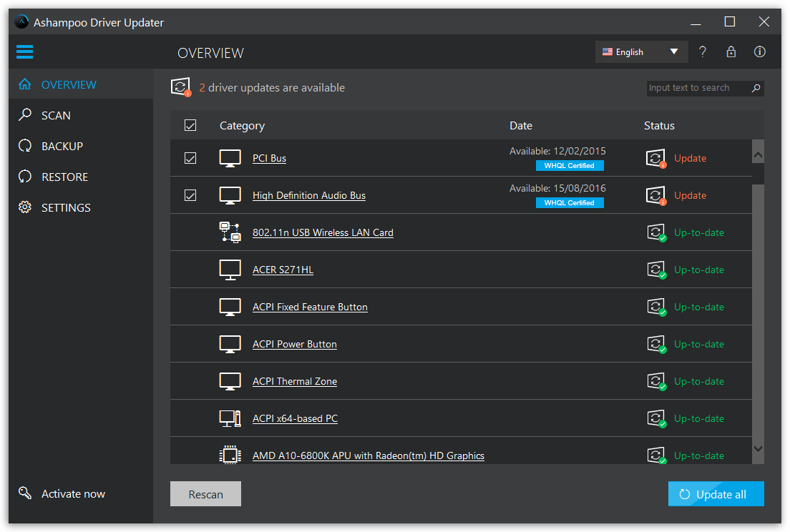790x532 pixels.
Task: Open the info icon in the top bar
Action: (x=759, y=51)
